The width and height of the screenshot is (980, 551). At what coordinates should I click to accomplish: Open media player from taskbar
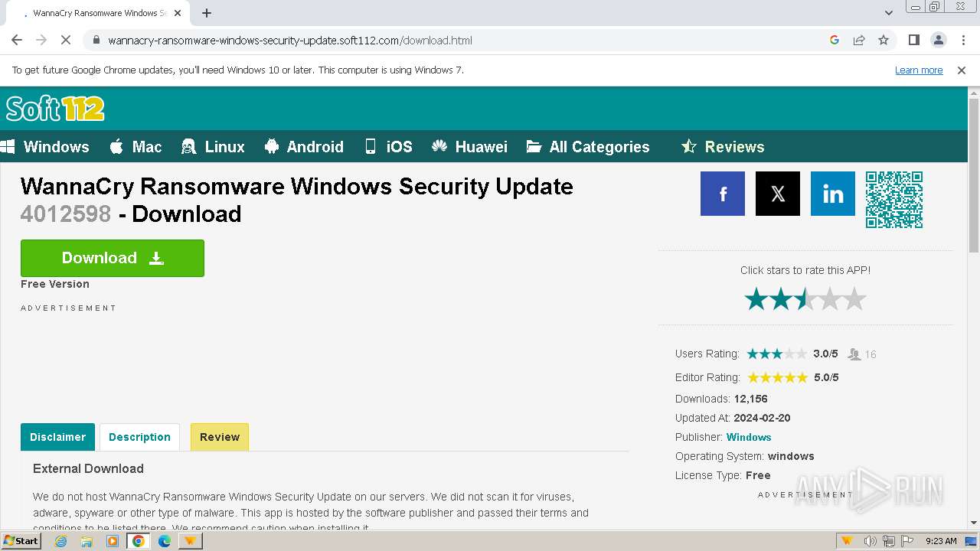(x=113, y=541)
